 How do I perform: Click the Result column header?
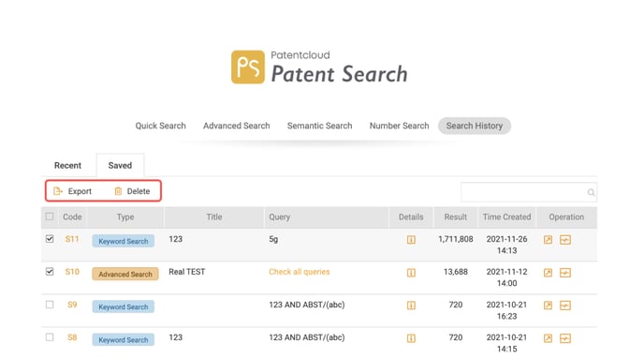456,217
